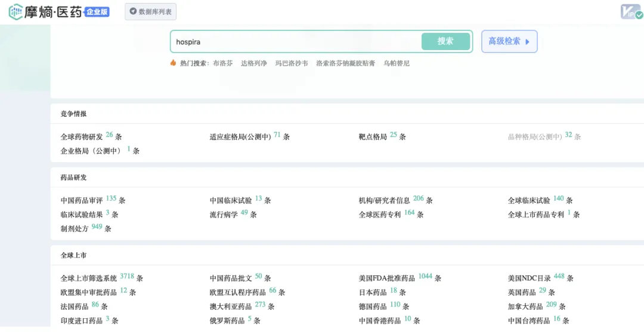The width and height of the screenshot is (644, 332).
Task: Click hot search 洛索洛芬钠凝胶贴膏
Action: click(x=345, y=63)
